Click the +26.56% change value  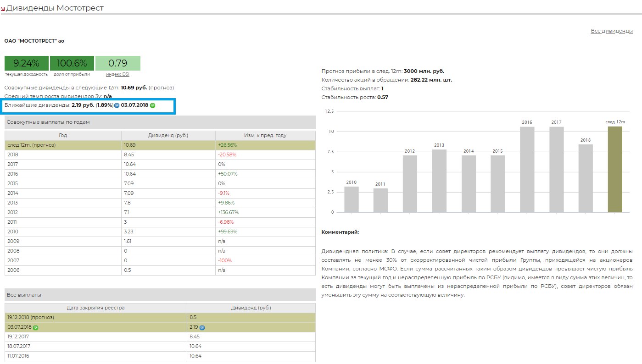click(228, 145)
